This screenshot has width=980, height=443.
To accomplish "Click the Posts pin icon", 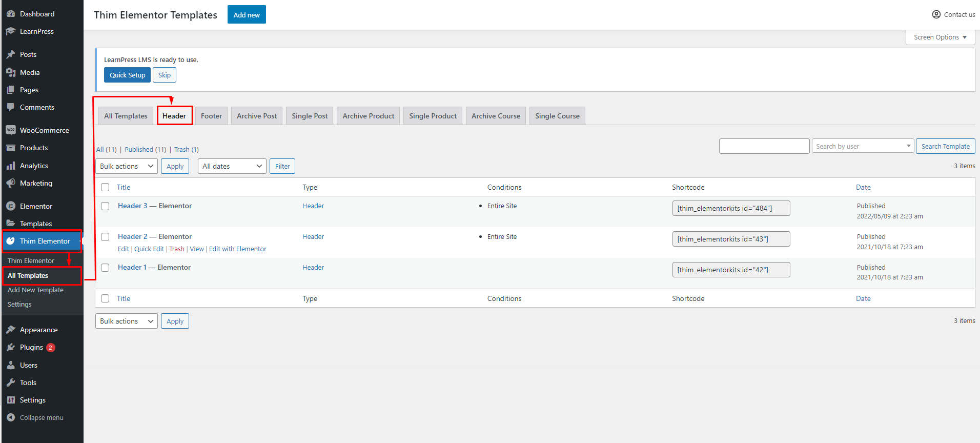I will click(11, 54).
